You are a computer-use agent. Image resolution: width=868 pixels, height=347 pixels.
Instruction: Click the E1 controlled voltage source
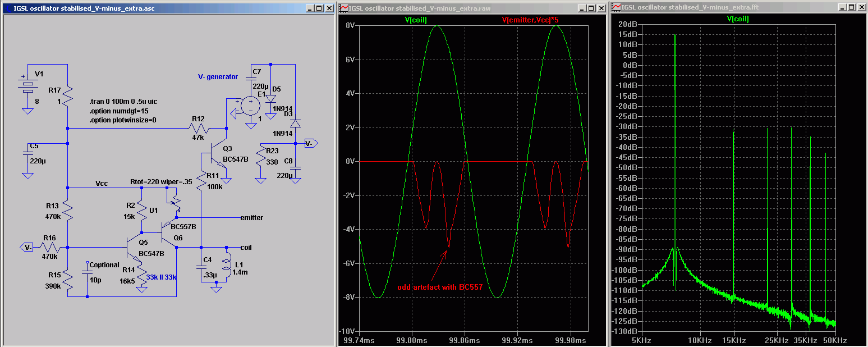click(250, 105)
